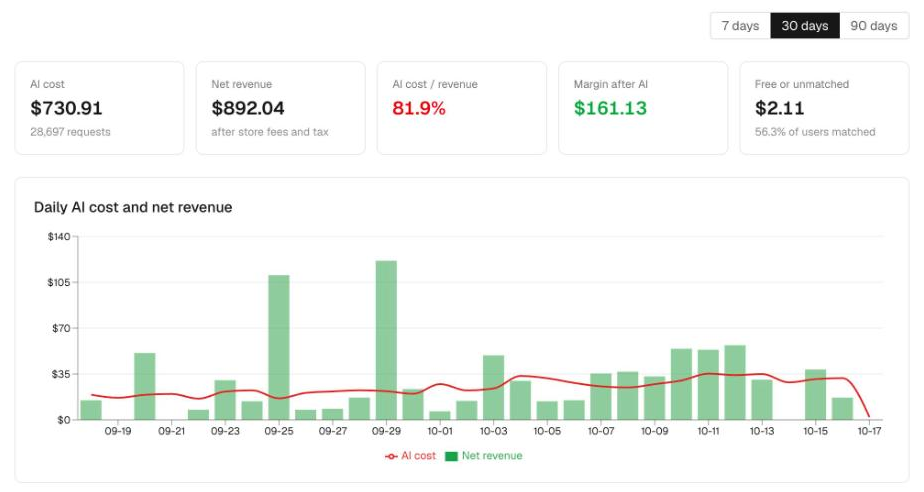Click the green Net revenue legend swatch
924x492 pixels.
[x=451, y=457]
